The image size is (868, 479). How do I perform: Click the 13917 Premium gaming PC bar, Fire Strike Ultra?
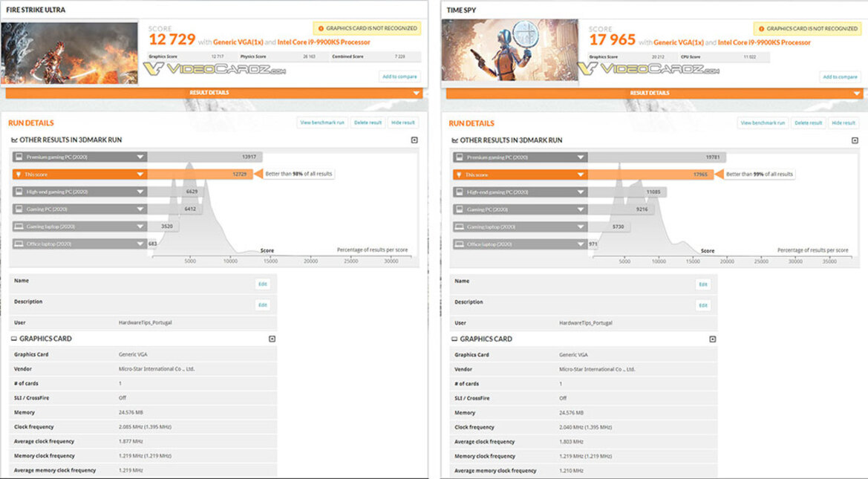(204, 157)
